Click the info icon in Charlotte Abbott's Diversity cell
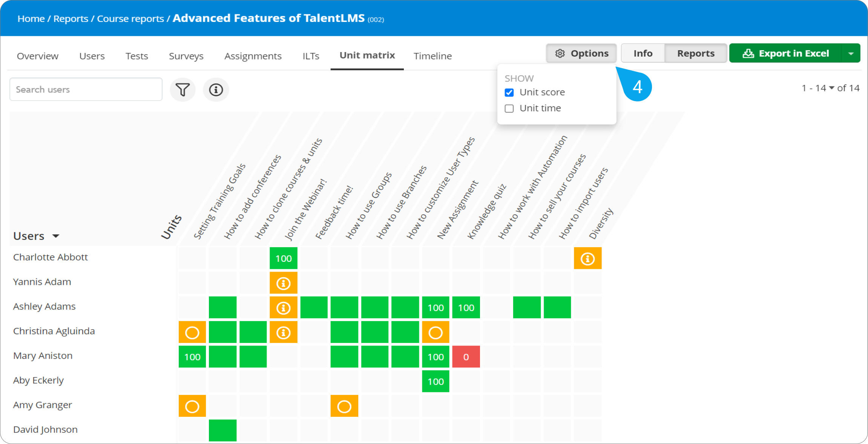Screen dimensions: 868x444 [x=587, y=258]
